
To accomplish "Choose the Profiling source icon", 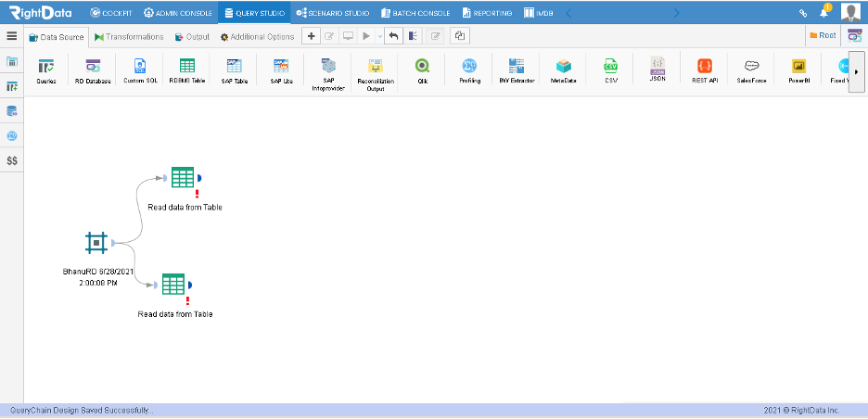I will click(469, 70).
